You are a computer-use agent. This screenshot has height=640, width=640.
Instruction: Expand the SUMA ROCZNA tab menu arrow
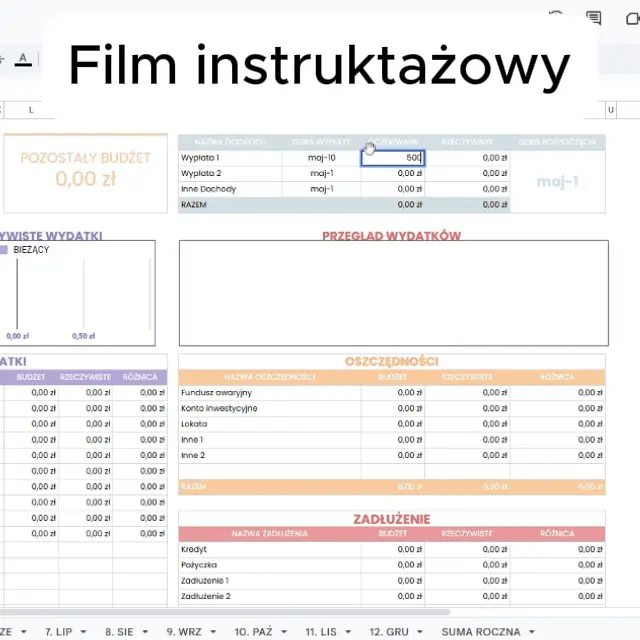(x=530, y=632)
